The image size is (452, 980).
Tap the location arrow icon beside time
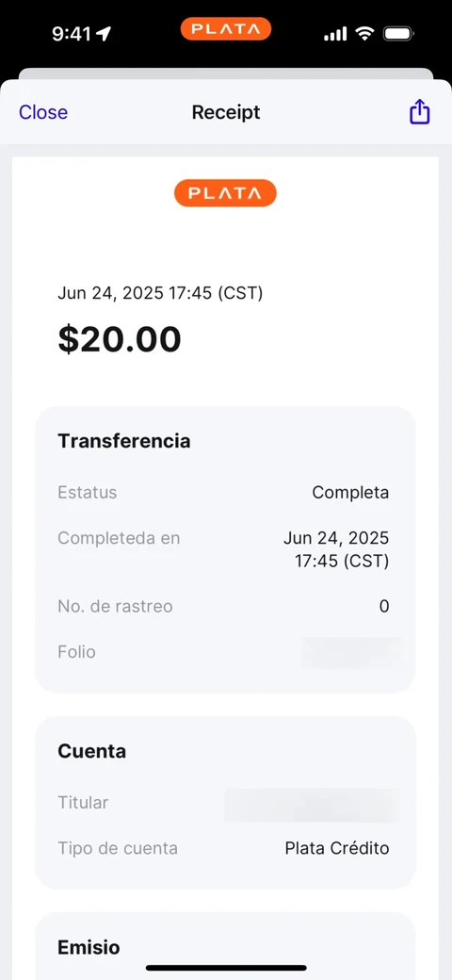(103, 33)
